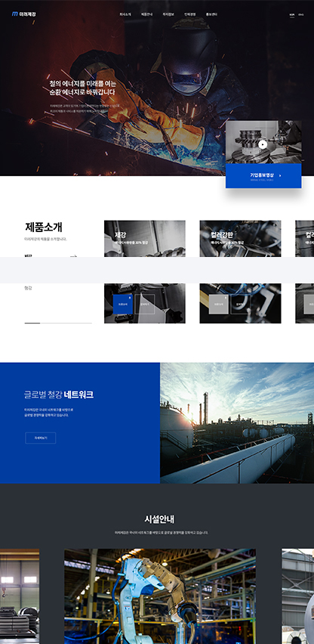Select 철강 in the product category list

click(28, 288)
